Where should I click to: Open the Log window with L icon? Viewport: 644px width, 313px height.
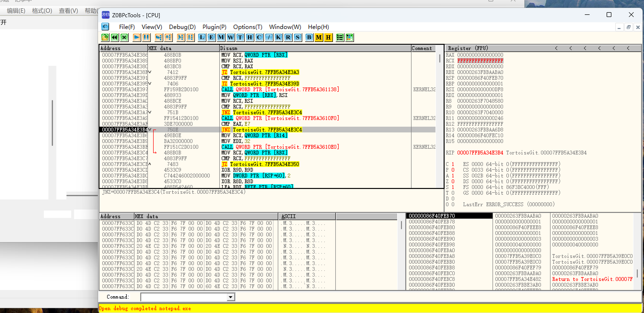click(x=202, y=37)
